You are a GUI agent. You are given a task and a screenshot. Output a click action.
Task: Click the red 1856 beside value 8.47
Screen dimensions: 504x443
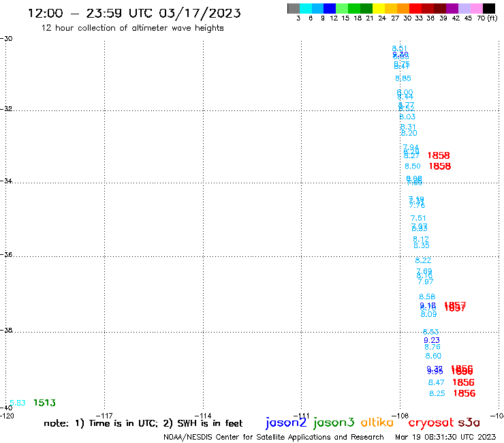point(464,382)
